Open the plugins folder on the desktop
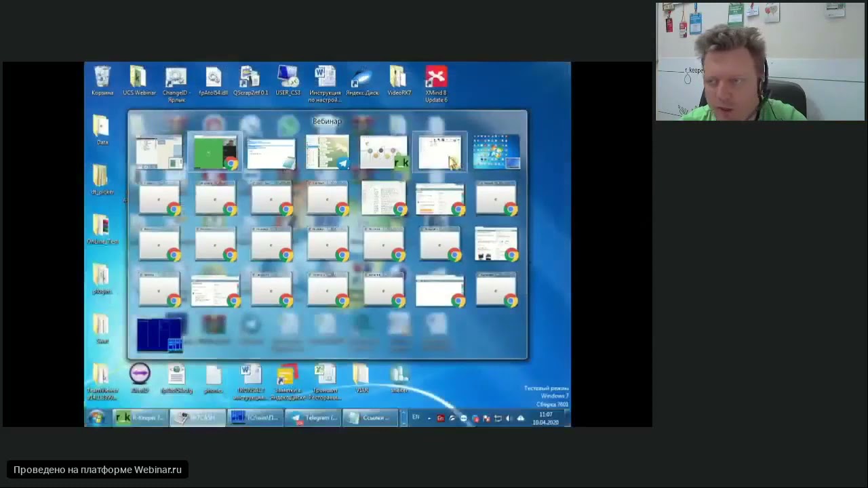This screenshot has height=488, width=868. 102,279
